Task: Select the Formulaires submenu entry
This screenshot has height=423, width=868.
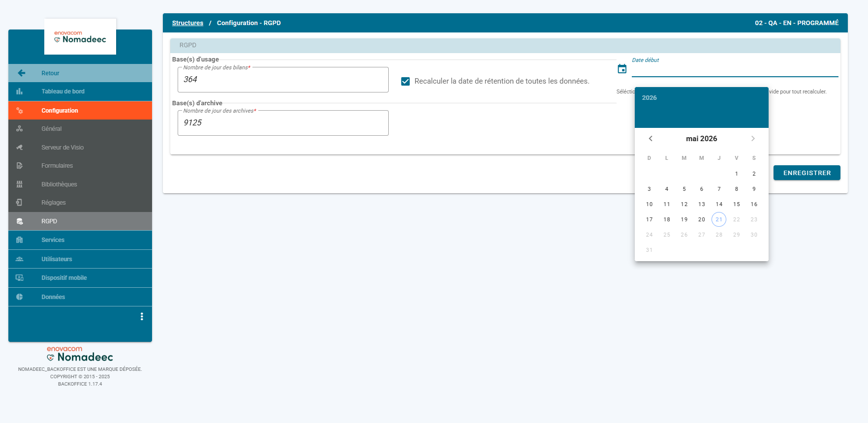Action: (80, 166)
